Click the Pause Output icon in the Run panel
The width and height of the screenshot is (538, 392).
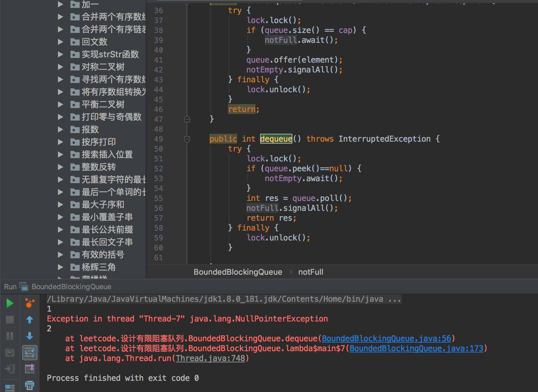[x=10, y=336]
